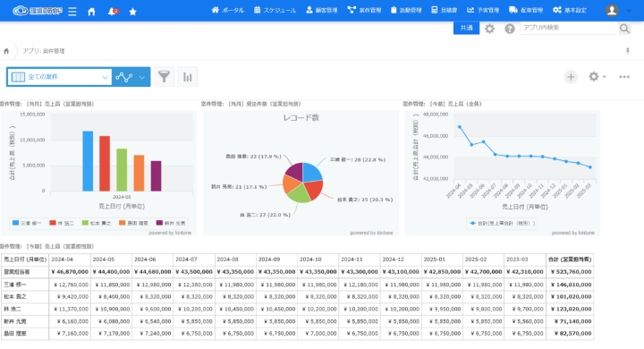Click the cell ¥ 71,140,000
The image size is (644, 349).
(x=570, y=321)
